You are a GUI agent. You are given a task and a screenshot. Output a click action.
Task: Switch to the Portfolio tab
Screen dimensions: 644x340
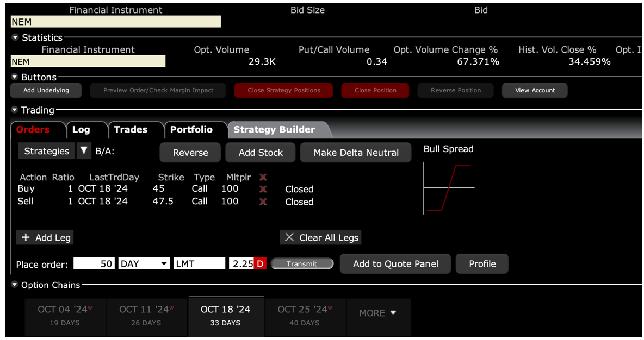pyautogui.click(x=191, y=130)
